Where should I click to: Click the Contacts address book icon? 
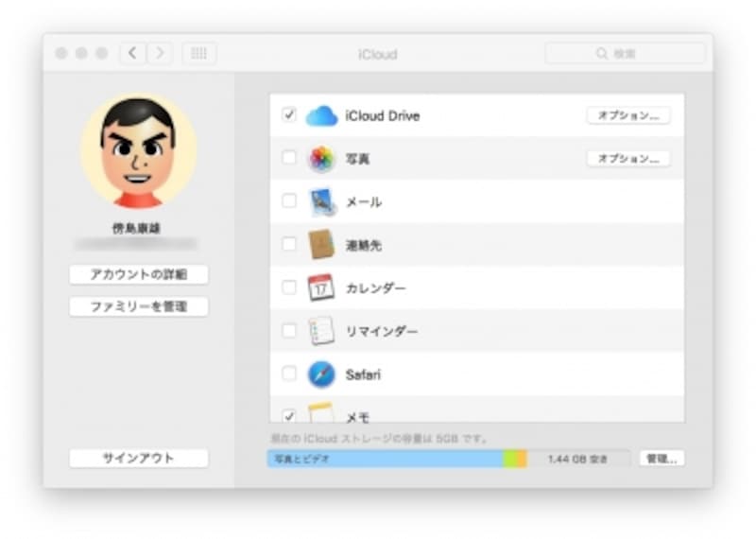point(321,245)
